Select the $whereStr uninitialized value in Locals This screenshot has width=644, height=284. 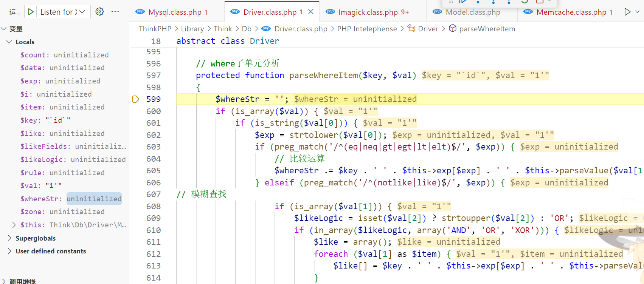pos(94,199)
